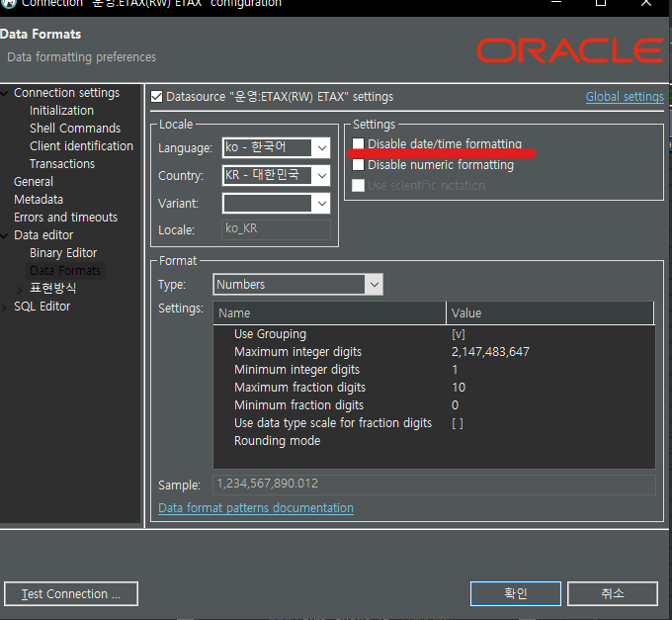Click the Sample value field

[434, 485]
